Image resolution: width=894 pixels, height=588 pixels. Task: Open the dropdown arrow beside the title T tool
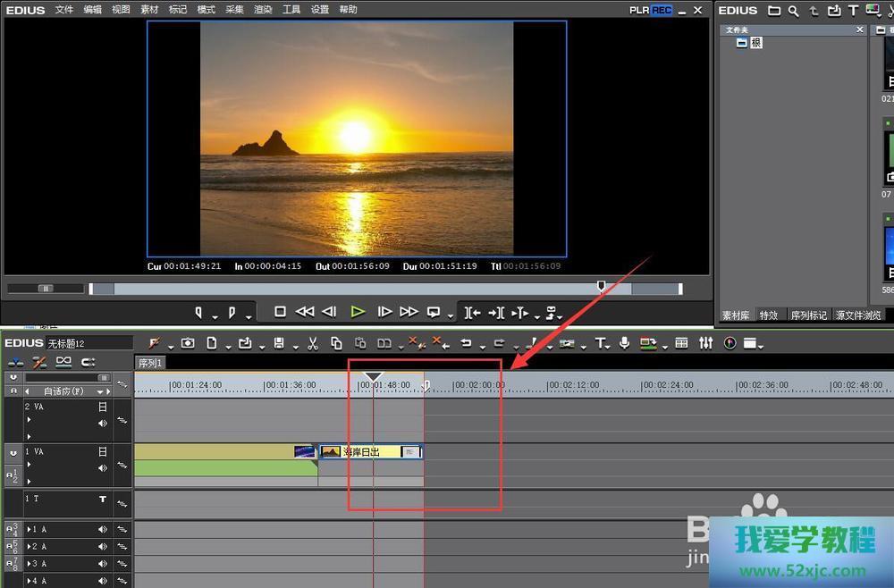coord(610,346)
